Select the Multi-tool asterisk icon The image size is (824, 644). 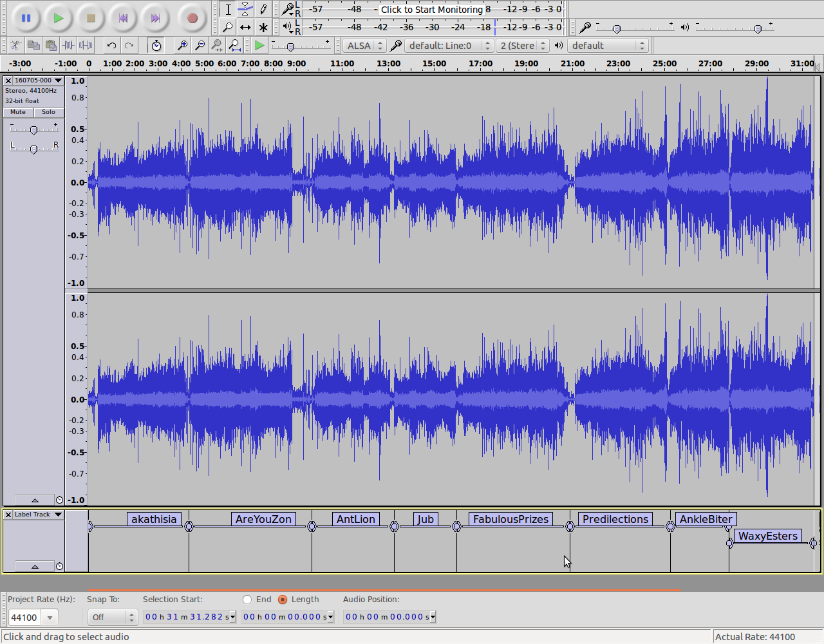263,27
